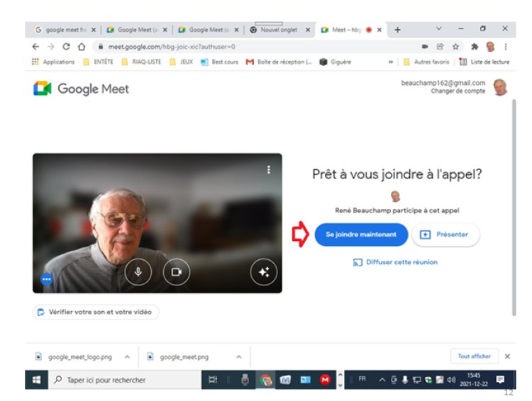Expand hidden bookmarks chevron

point(391,62)
